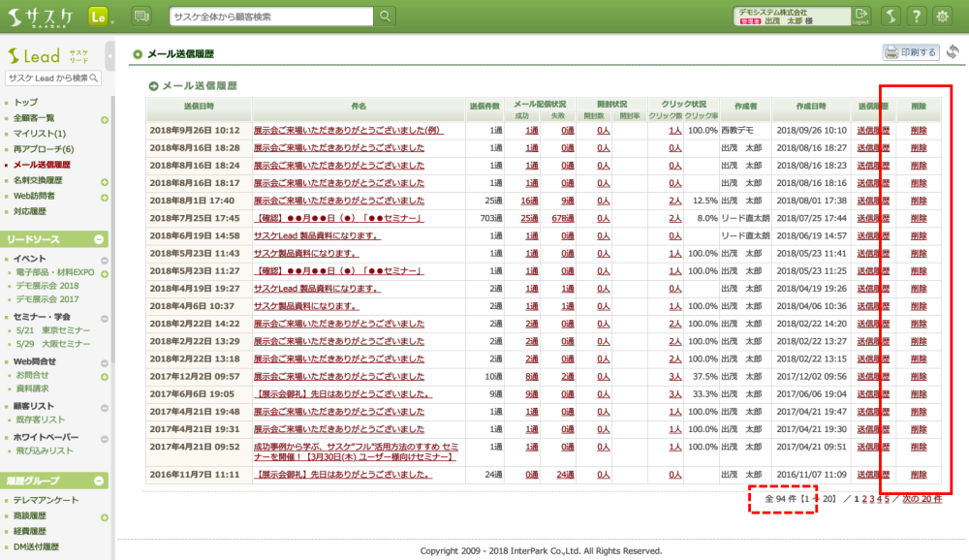The height and width of the screenshot is (560, 969).
Task: Focus the サスケ全体から顧客検索 search field
Action: [x=271, y=16]
